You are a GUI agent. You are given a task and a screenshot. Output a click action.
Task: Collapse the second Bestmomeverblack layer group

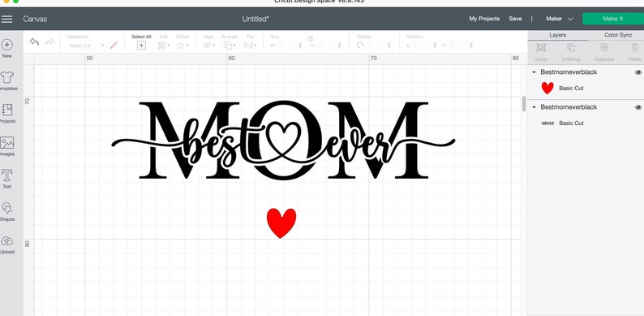[534, 107]
